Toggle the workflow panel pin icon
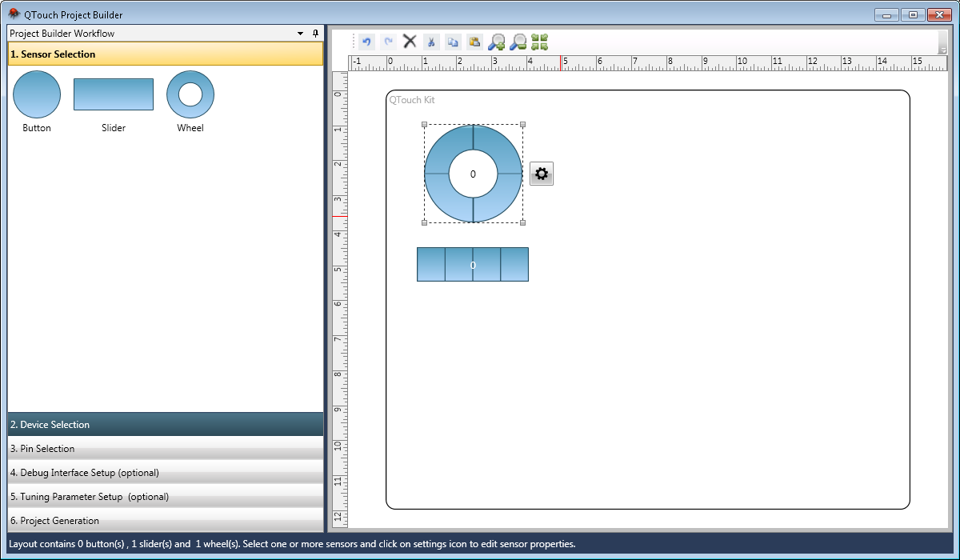The height and width of the screenshot is (560, 960). (x=315, y=34)
